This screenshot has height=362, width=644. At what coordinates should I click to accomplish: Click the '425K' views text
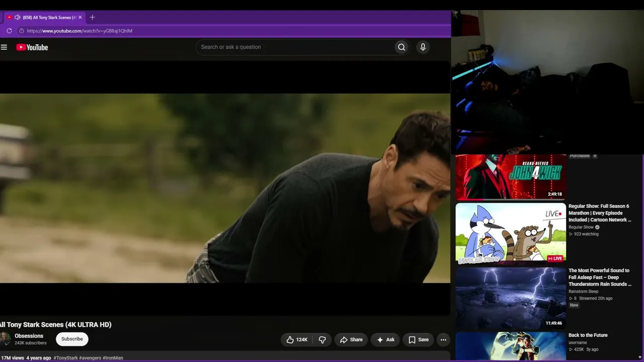point(579,349)
